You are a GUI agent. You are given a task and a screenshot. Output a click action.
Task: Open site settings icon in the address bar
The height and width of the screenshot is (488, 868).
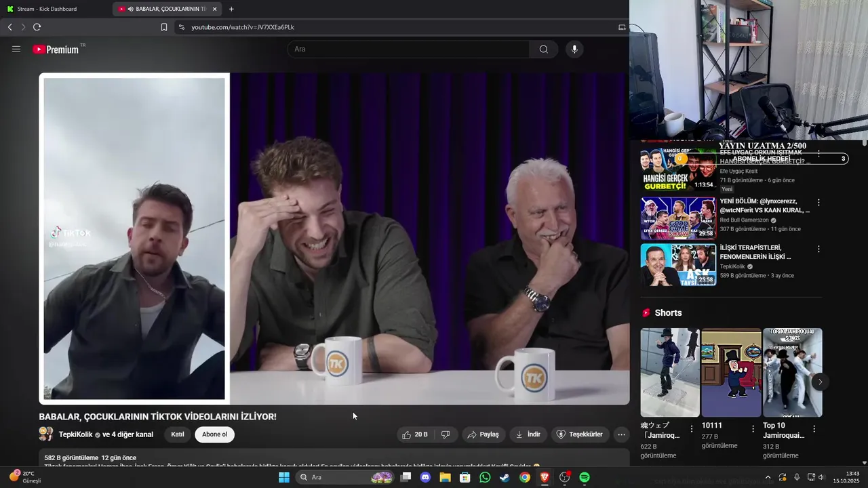[x=180, y=27]
